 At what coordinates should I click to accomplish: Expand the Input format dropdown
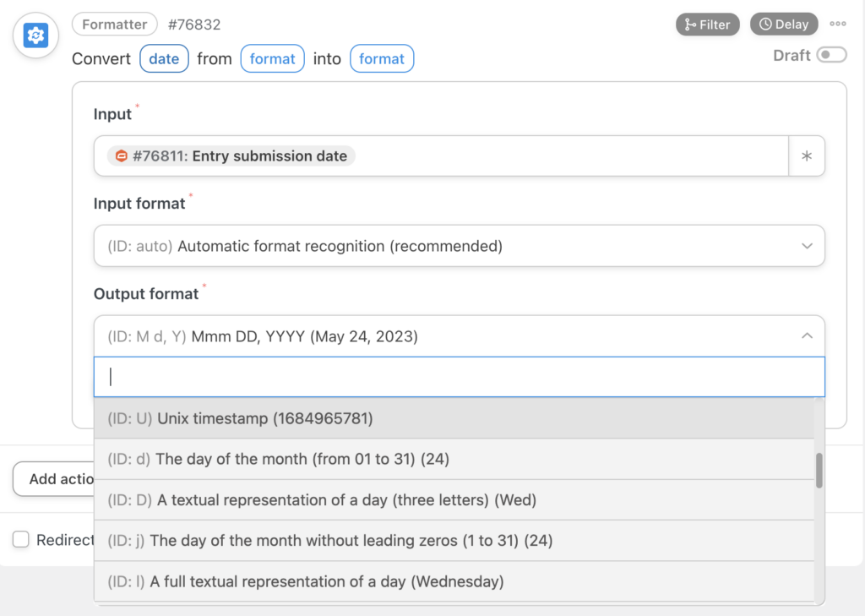[x=460, y=245]
